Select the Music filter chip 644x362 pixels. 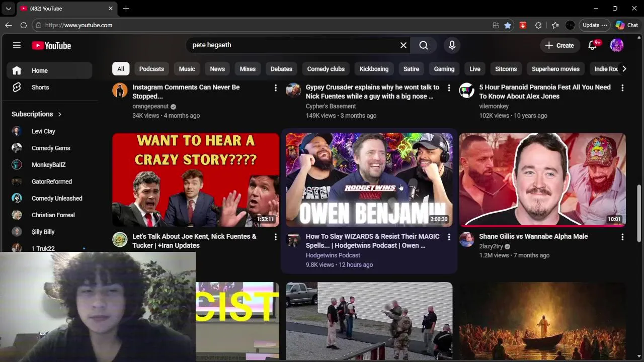187,69
